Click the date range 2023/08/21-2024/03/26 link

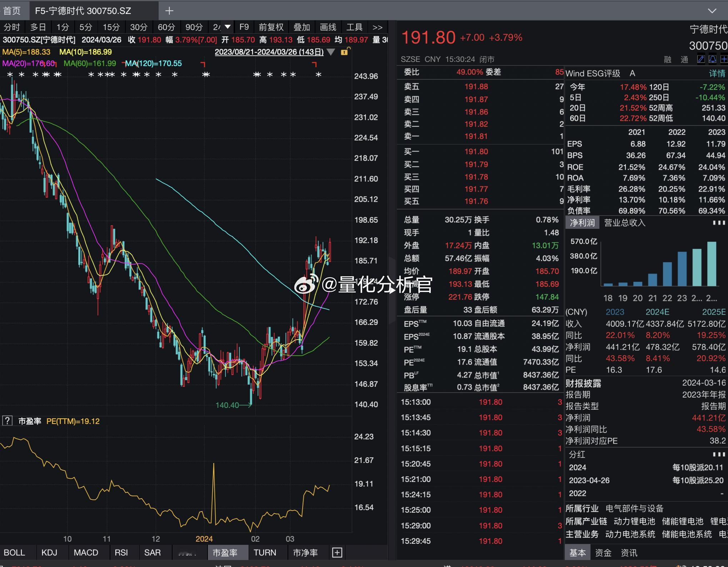(x=269, y=52)
